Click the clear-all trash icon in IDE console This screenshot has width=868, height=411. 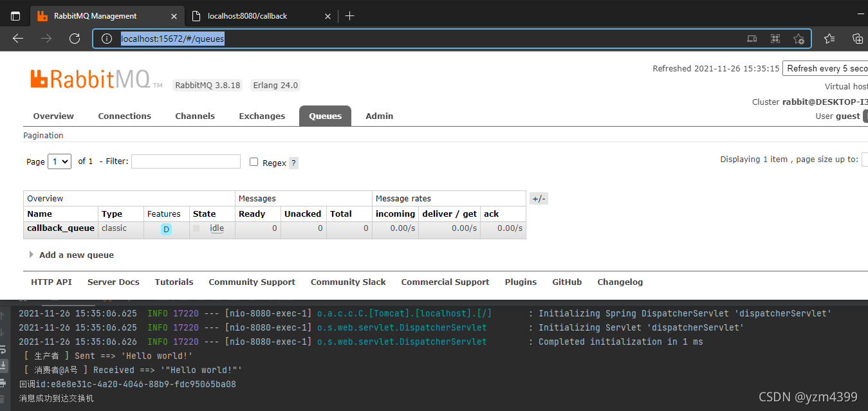[x=3, y=399]
